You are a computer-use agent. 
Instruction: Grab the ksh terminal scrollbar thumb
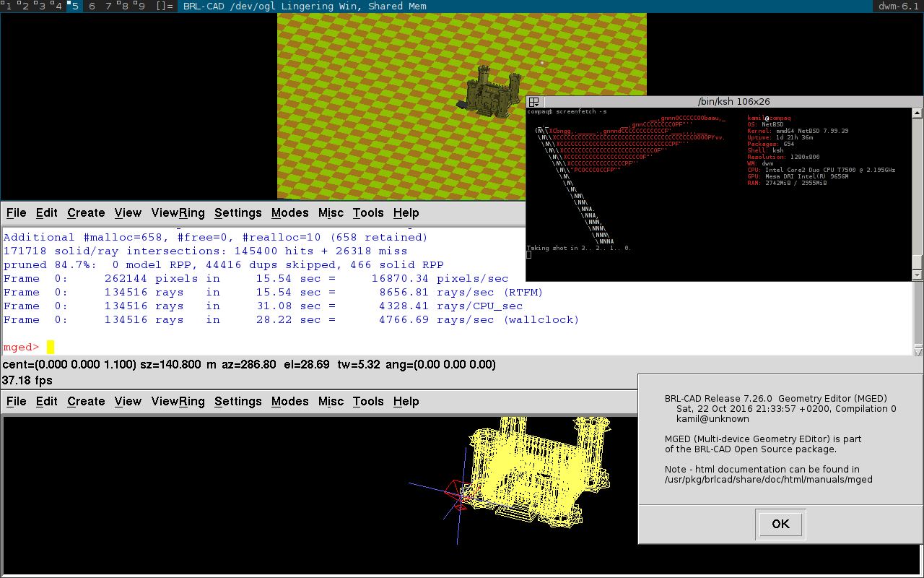[918, 262]
